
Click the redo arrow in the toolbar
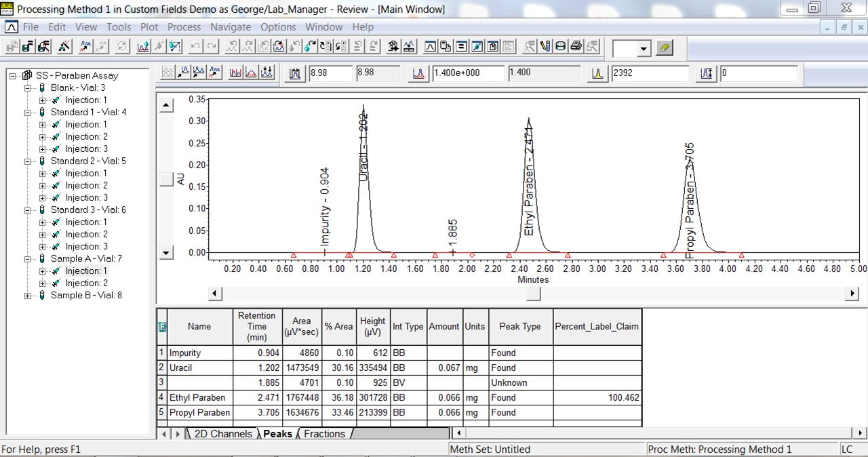click(212, 47)
